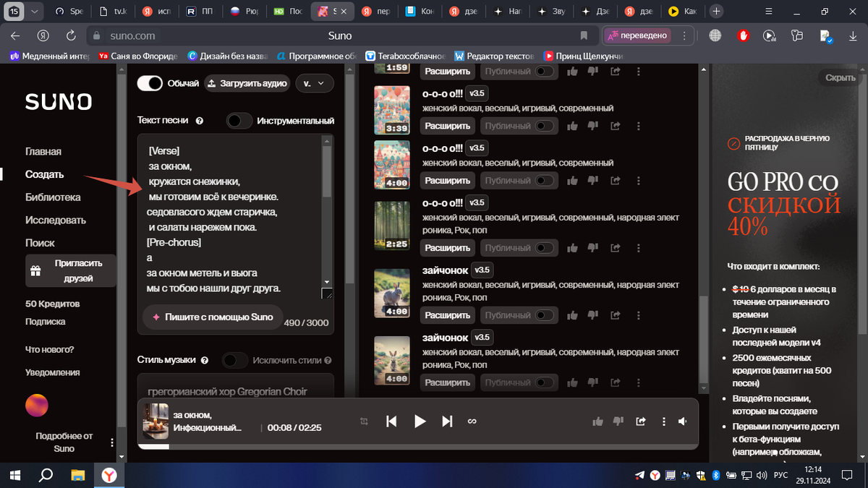Click Загрузить аудио upload button
The width and height of the screenshot is (868, 488).
pos(247,84)
